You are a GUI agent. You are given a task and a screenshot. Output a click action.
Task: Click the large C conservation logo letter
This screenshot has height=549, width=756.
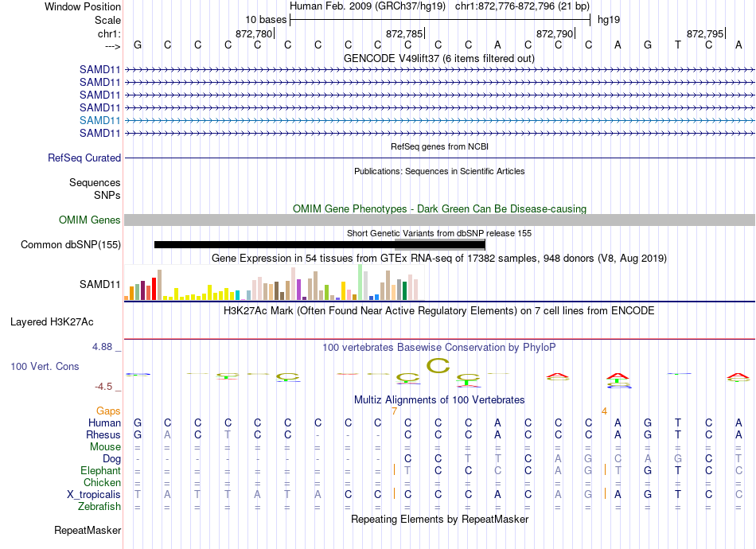(x=438, y=366)
